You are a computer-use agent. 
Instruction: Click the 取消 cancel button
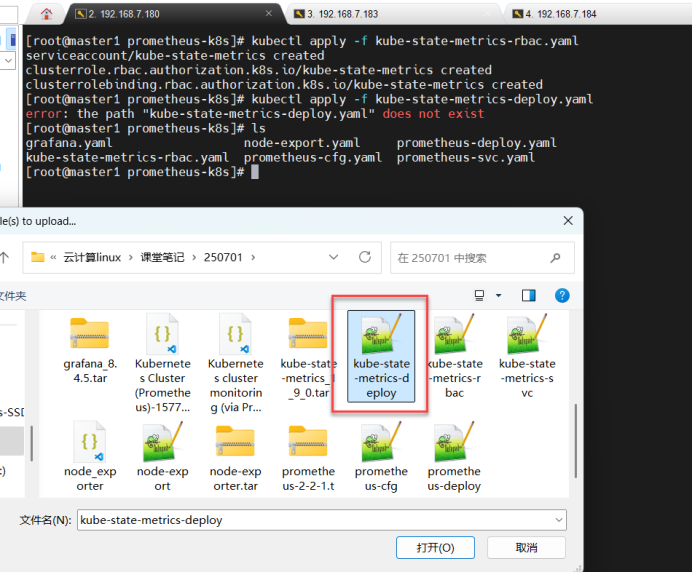tap(526, 548)
